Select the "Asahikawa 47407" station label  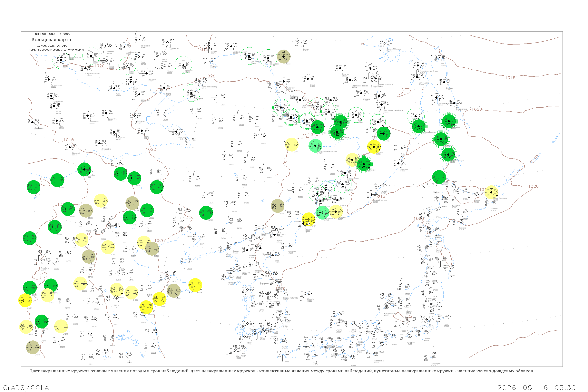click(456, 206)
